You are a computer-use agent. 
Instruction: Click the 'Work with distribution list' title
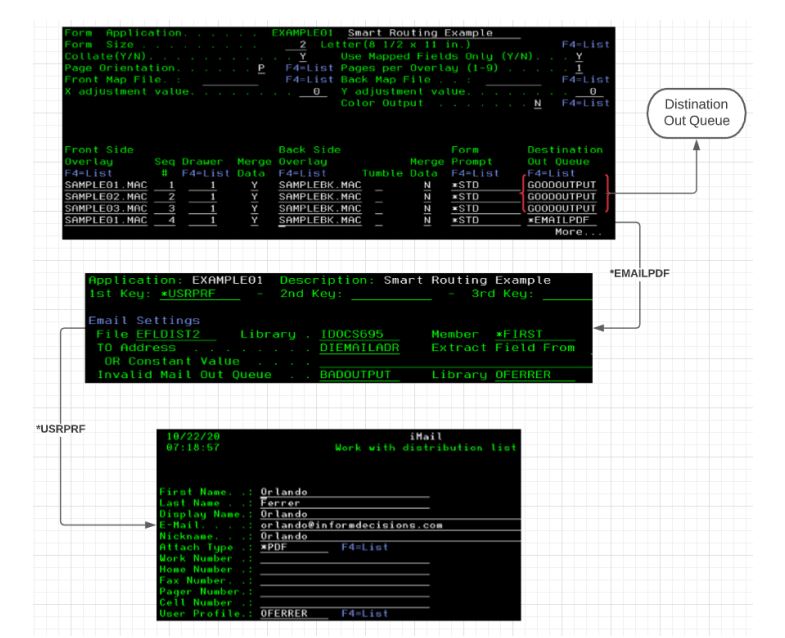pyautogui.click(x=426, y=448)
